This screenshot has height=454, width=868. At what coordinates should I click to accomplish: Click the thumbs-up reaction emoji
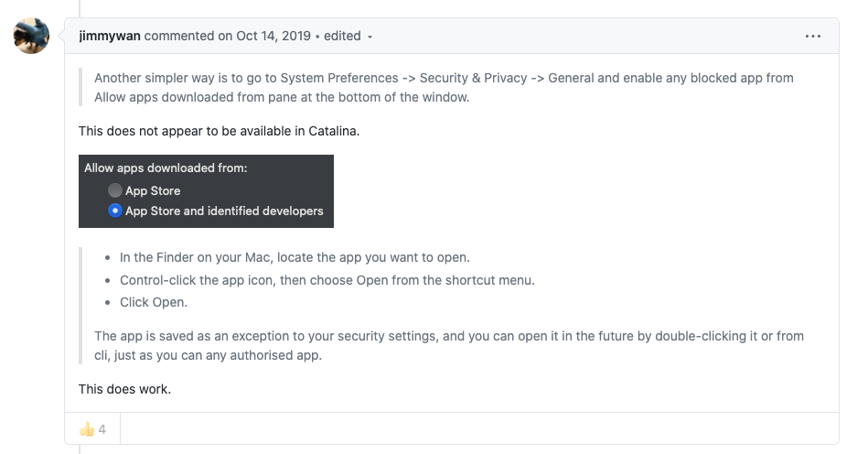click(87, 429)
